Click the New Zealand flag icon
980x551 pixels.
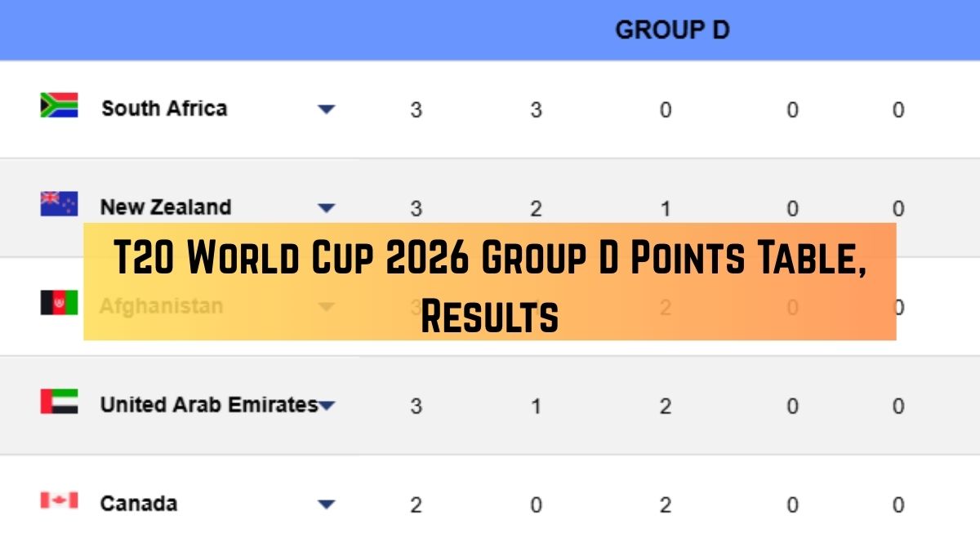pyautogui.click(x=59, y=204)
